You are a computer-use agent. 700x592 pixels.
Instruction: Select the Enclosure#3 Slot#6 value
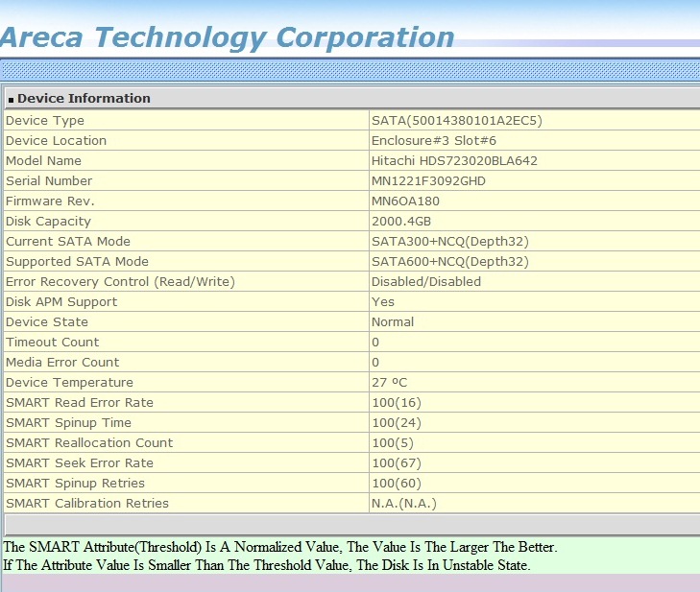(434, 140)
